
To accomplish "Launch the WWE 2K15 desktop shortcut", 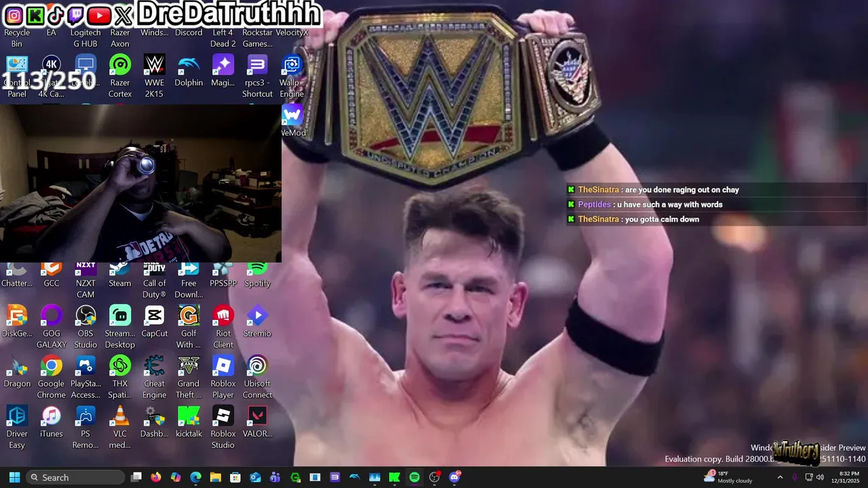I will pos(155,76).
